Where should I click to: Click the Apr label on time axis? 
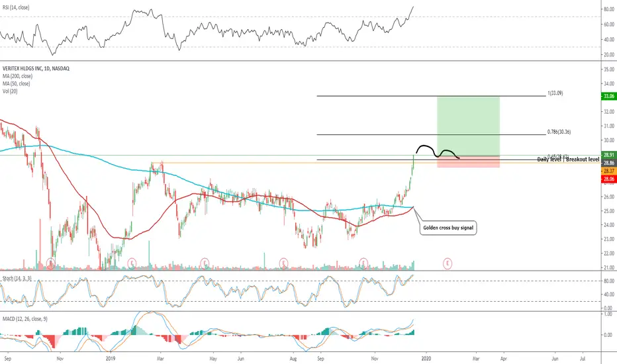503,359
